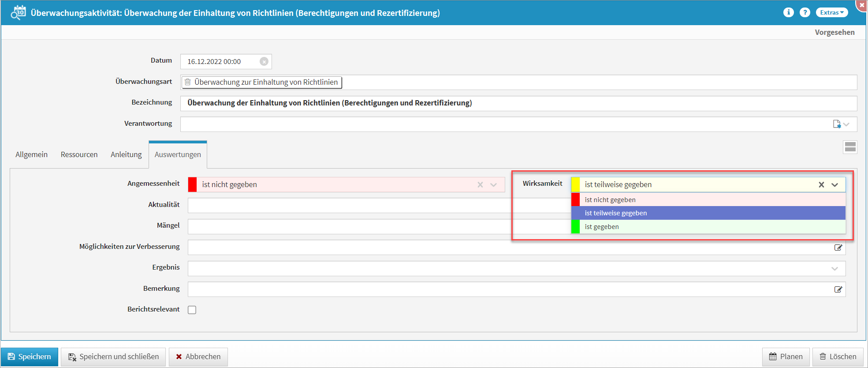
Task: Click Speichern und schließen
Action: tap(113, 357)
